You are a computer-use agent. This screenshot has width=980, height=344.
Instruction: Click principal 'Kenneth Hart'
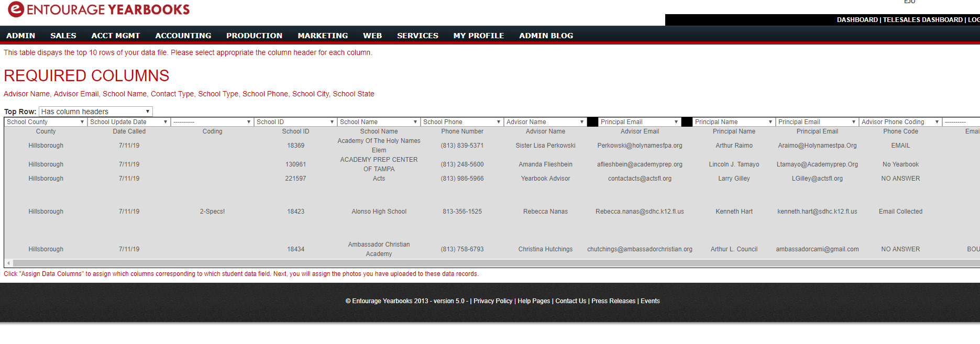point(734,212)
